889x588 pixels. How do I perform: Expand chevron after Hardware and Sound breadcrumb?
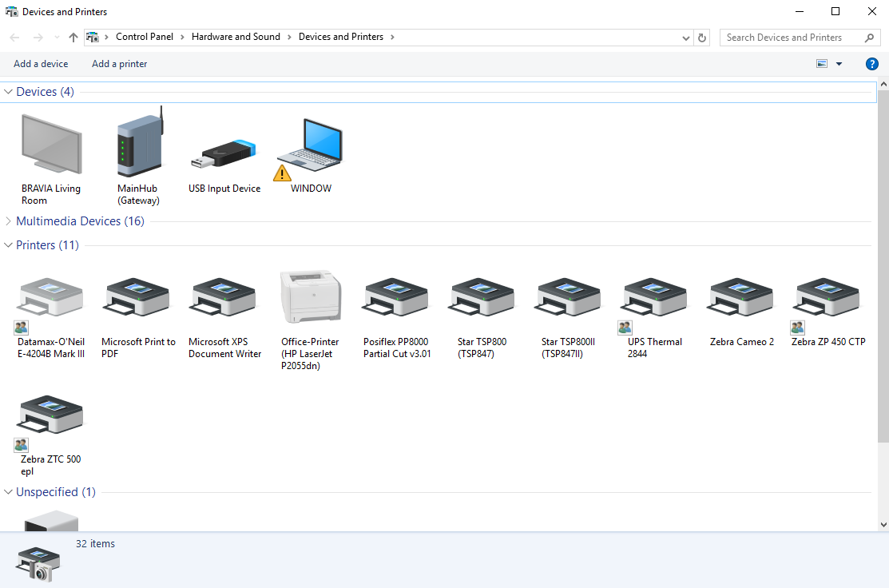click(x=289, y=38)
